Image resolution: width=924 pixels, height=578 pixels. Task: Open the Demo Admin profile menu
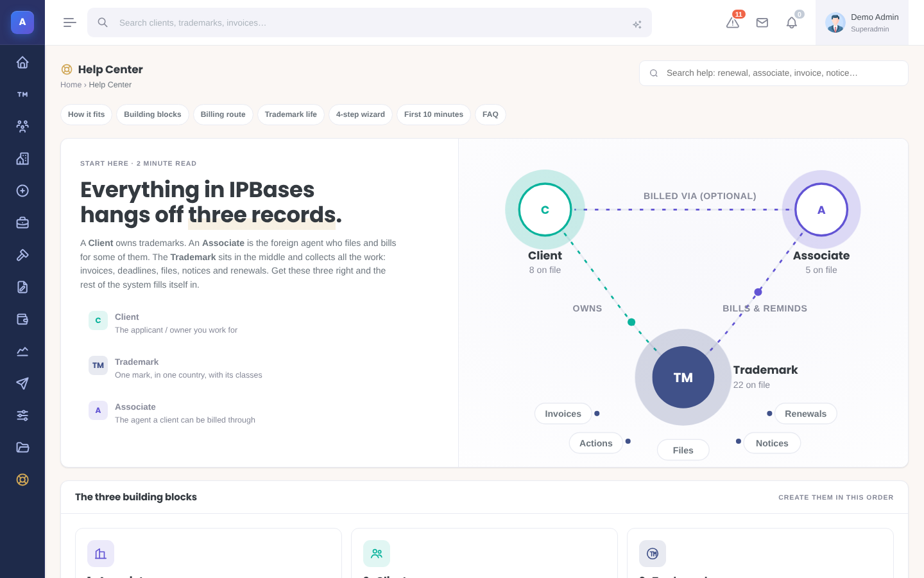[862, 22]
